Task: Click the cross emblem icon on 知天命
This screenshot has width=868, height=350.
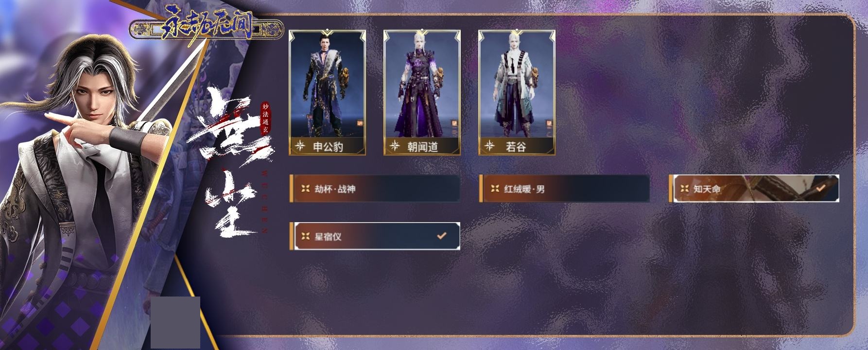Action: 684,189
